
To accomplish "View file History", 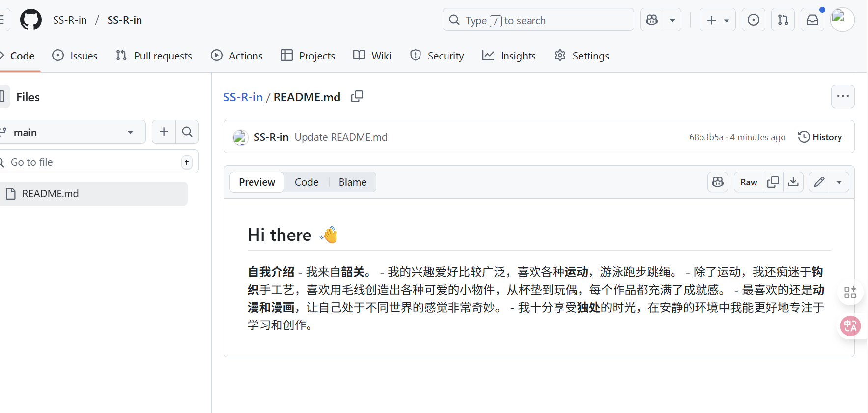I will coord(820,137).
